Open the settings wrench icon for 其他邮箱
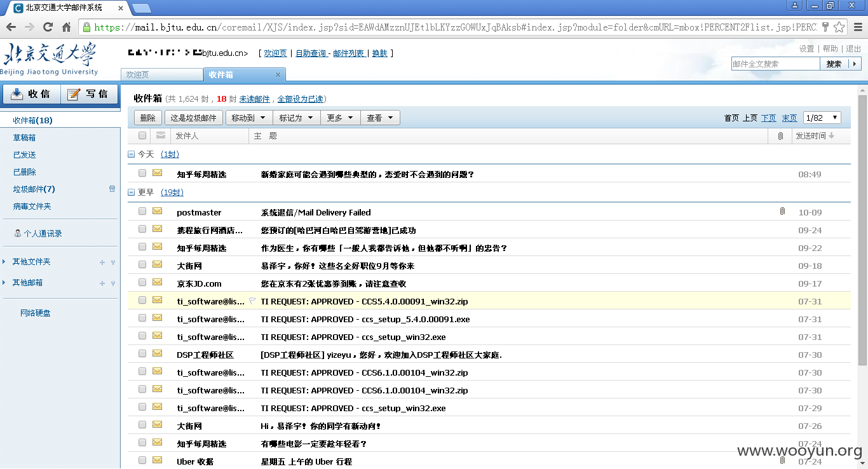Screen dimensions: 868x469 coord(113,283)
